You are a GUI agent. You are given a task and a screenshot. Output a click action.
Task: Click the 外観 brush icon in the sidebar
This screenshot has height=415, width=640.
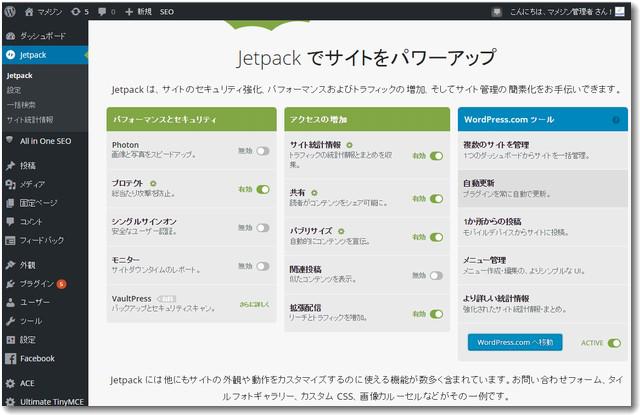click(x=11, y=265)
